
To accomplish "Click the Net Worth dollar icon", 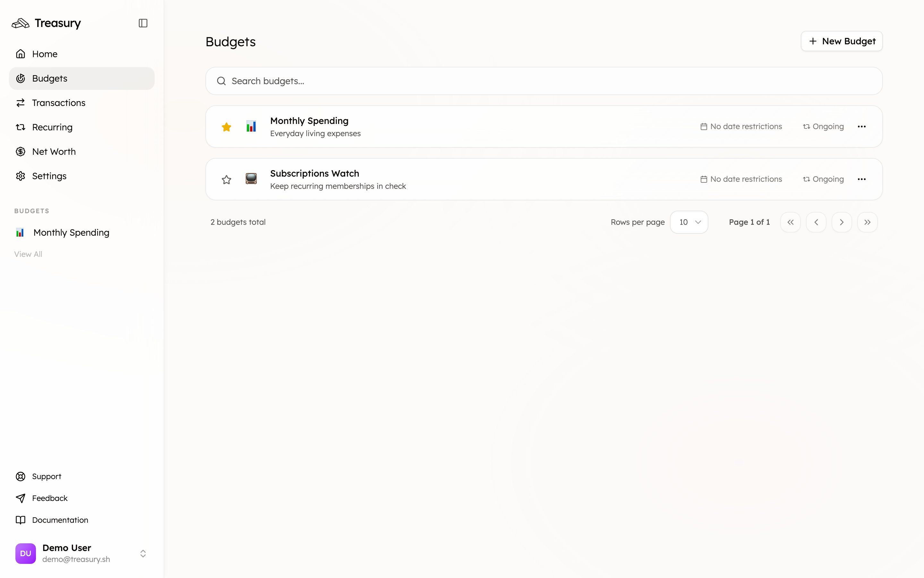I will (21, 152).
